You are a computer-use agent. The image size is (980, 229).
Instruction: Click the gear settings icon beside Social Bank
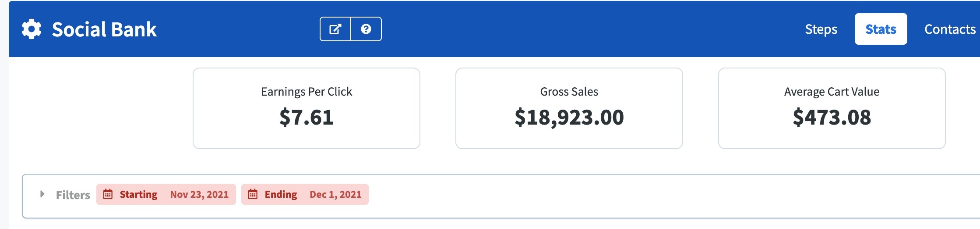click(32, 29)
